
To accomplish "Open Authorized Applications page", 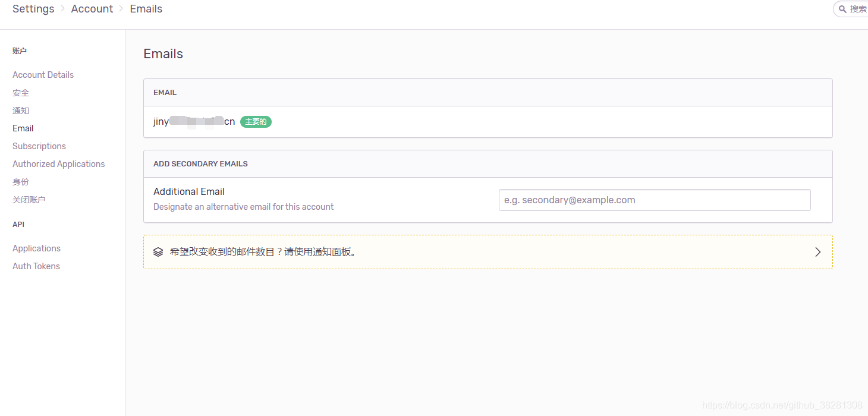I will pyautogui.click(x=59, y=164).
